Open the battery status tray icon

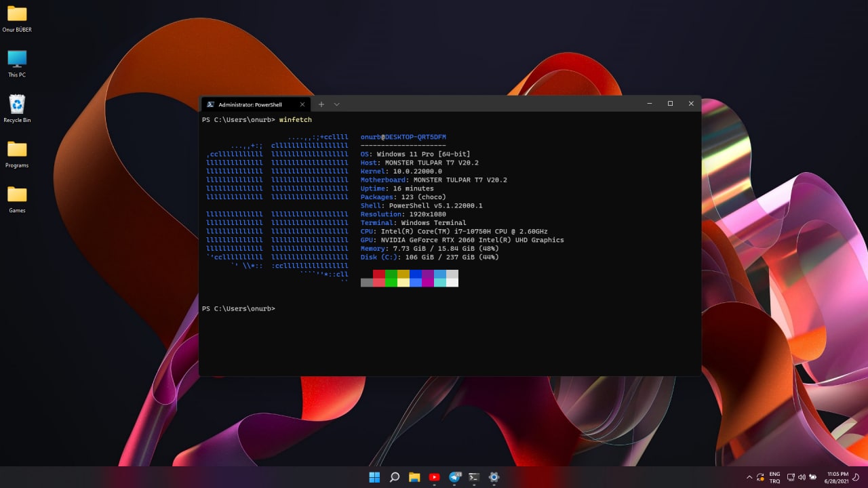pos(813,477)
